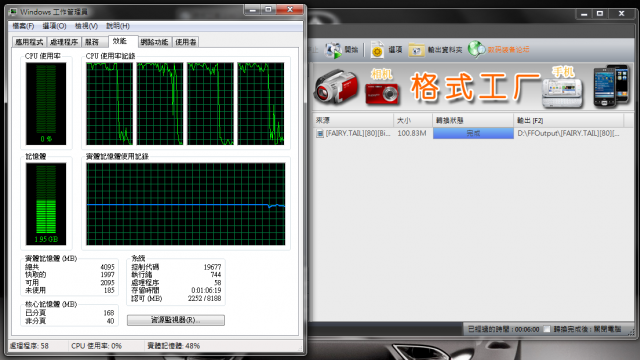This screenshot has width=640, height=360.
Task: Click the 存留時間 value 0:01:06:19
Action: click(206, 290)
